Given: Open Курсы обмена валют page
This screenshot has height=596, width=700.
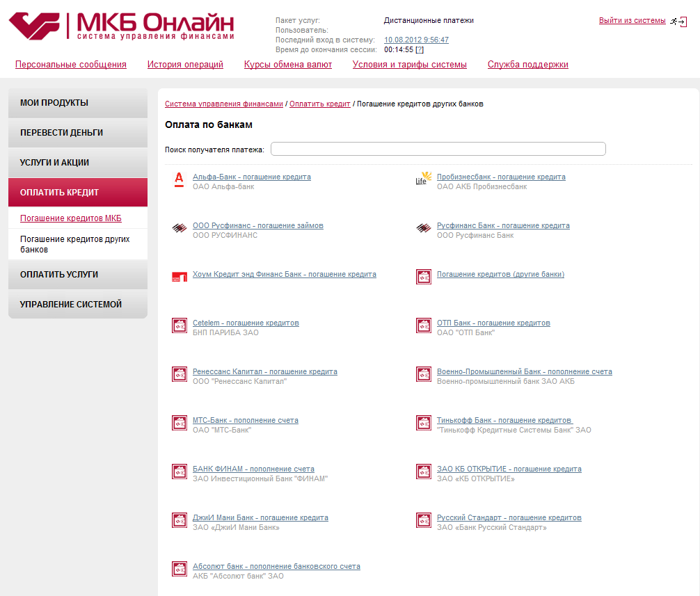Looking at the screenshot, I should point(288,64).
